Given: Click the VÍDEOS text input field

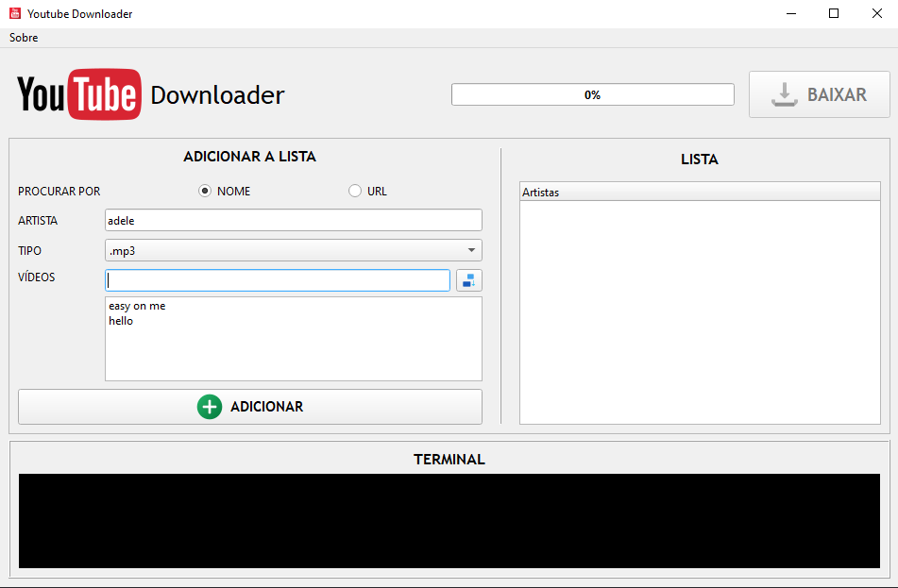Looking at the screenshot, I should tap(278, 280).
